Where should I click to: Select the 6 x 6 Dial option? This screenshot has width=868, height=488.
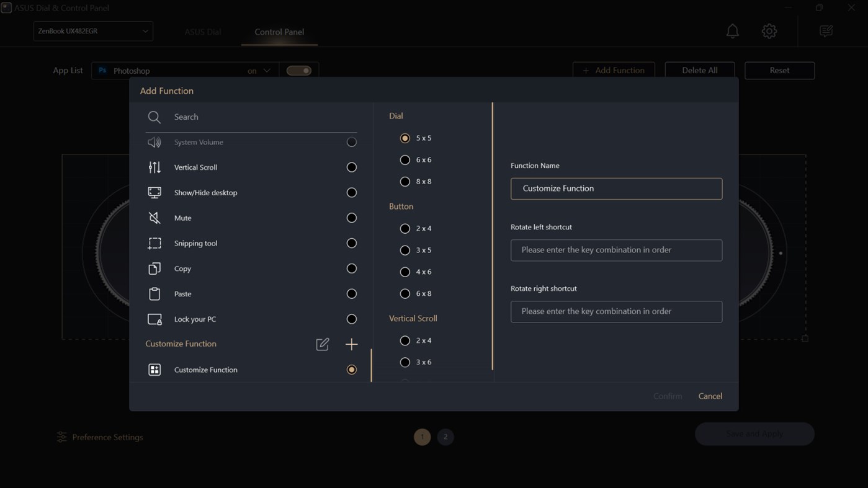(405, 159)
